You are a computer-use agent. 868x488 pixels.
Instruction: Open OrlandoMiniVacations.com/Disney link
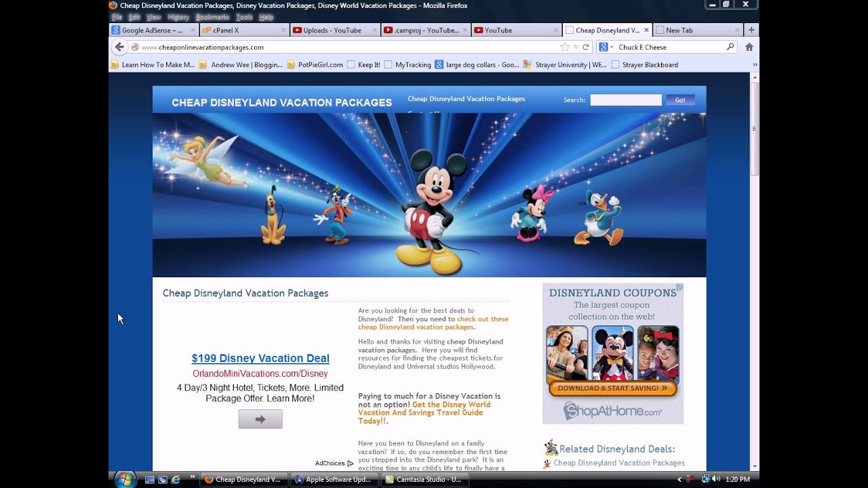(x=260, y=373)
